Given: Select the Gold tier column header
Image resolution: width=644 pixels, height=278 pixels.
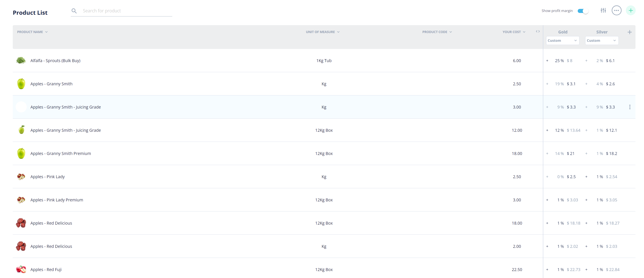Looking at the screenshot, I should coord(563,32).
